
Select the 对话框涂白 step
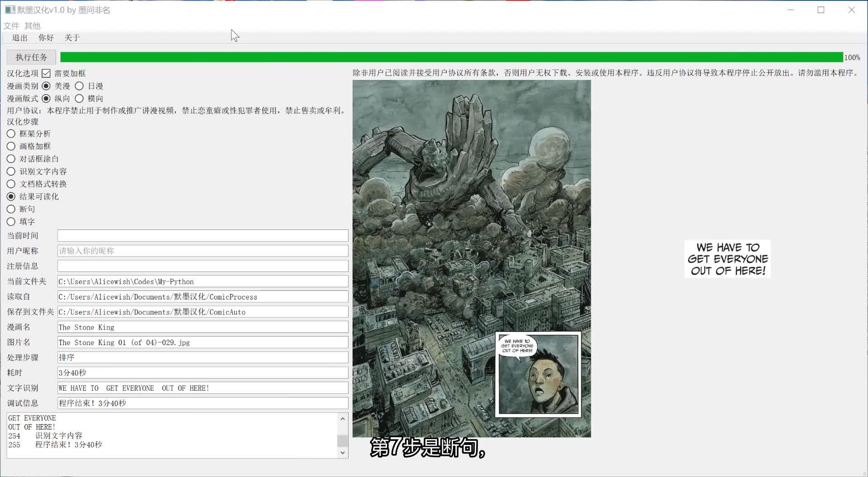tap(11, 159)
